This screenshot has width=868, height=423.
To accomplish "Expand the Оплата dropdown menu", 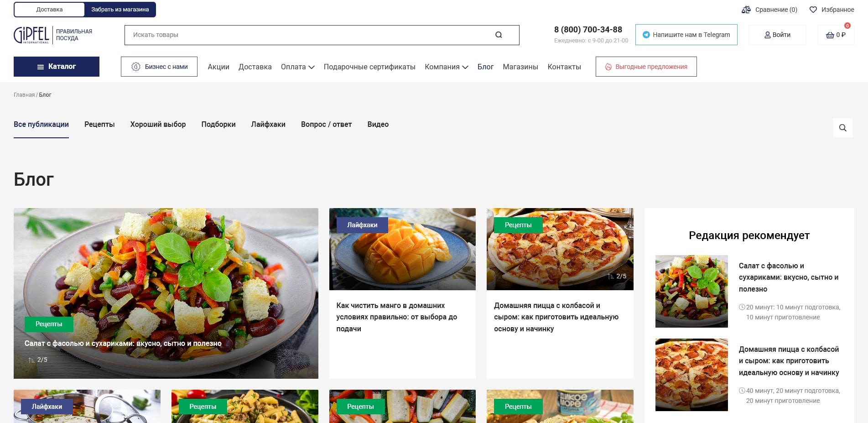I will 297,67.
